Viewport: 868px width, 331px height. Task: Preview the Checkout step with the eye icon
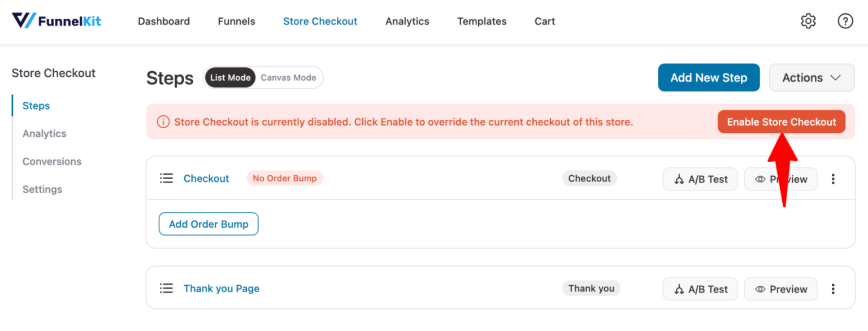point(780,178)
